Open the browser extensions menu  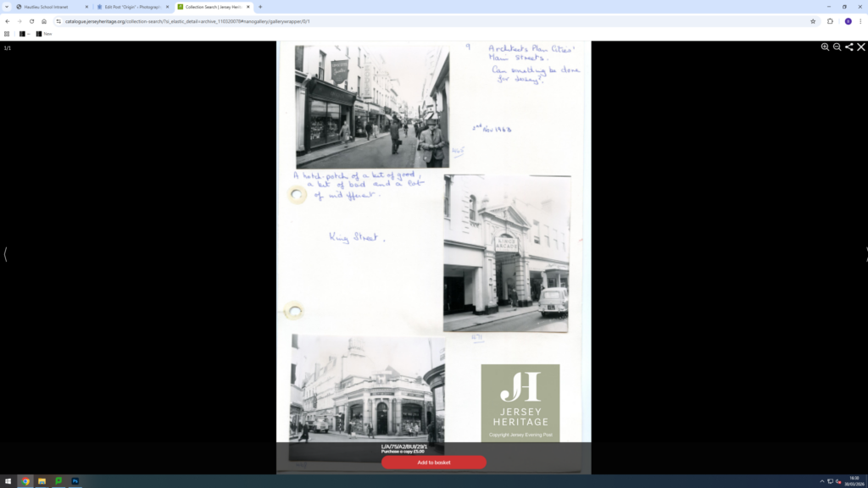pos(831,21)
